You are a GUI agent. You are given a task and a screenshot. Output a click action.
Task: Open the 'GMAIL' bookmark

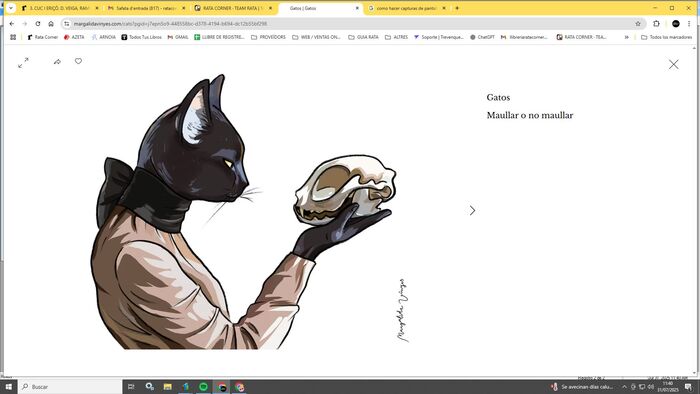click(x=178, y=37)
